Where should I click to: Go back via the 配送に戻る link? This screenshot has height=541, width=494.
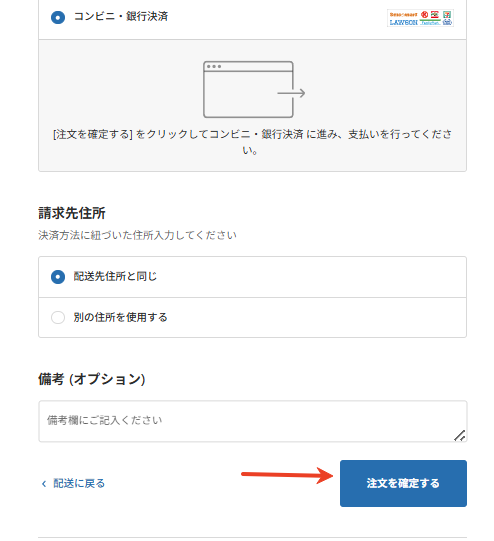point(79,483)
